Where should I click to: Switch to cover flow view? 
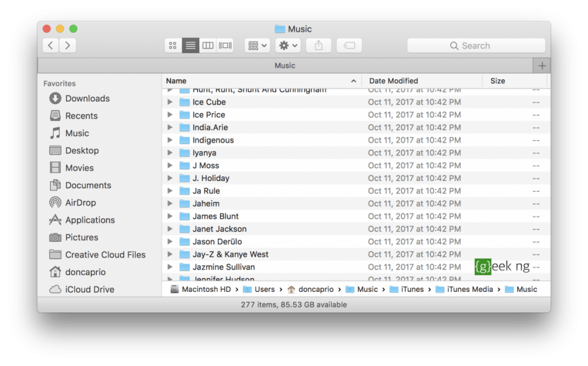tap(225, 45)
